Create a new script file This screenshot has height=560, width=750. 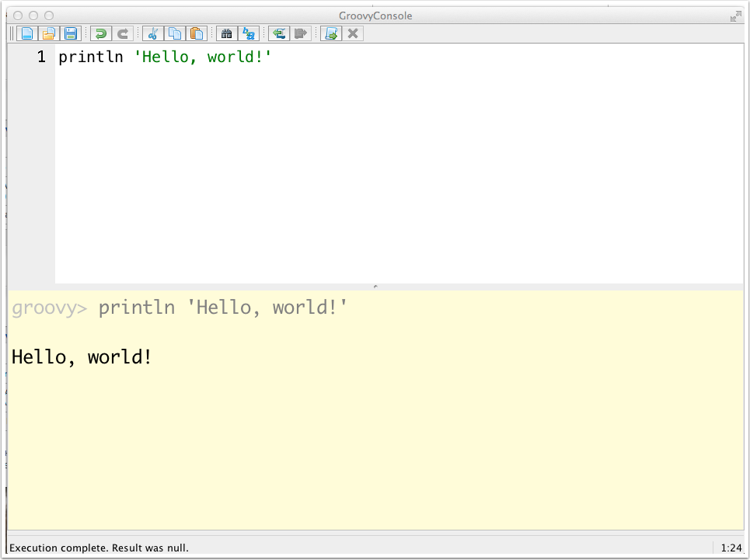(x=27, y=33)
